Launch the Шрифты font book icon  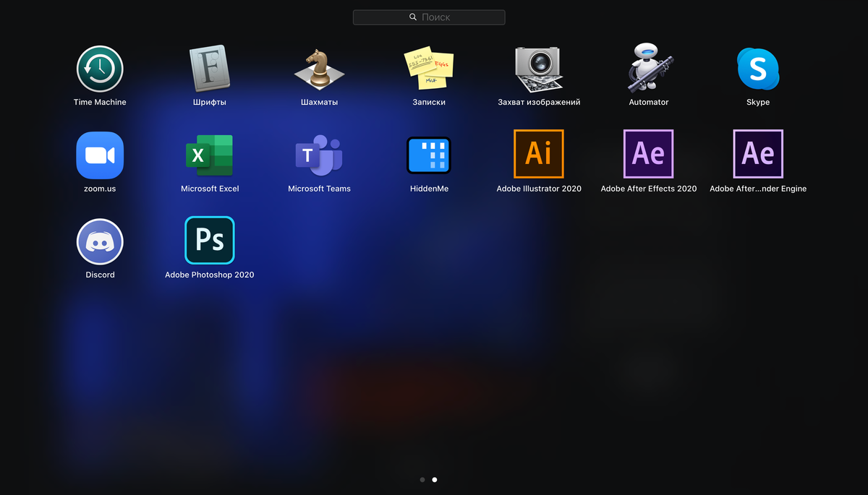point(210,69)
